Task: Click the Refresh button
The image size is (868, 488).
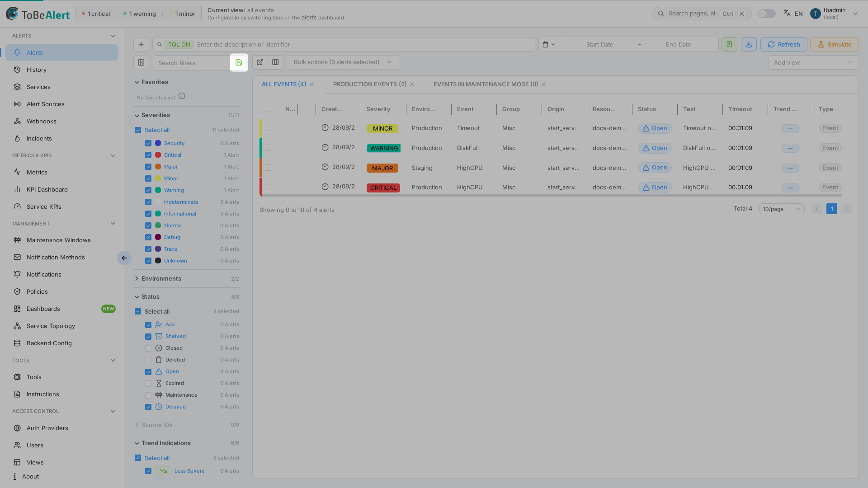Action: tap(784, 44)
